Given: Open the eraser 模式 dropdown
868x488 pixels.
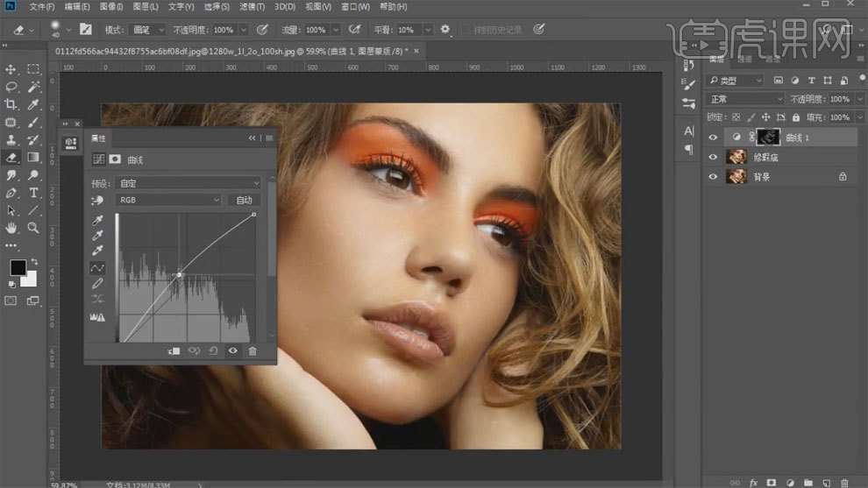Looking at the screenshot, I should click(x=147, y=30).
